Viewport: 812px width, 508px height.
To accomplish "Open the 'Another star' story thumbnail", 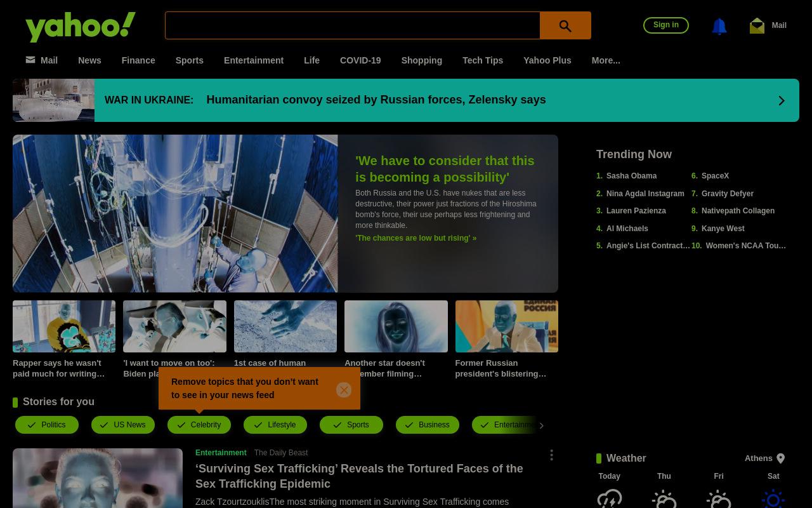I will tap(396, 326).
